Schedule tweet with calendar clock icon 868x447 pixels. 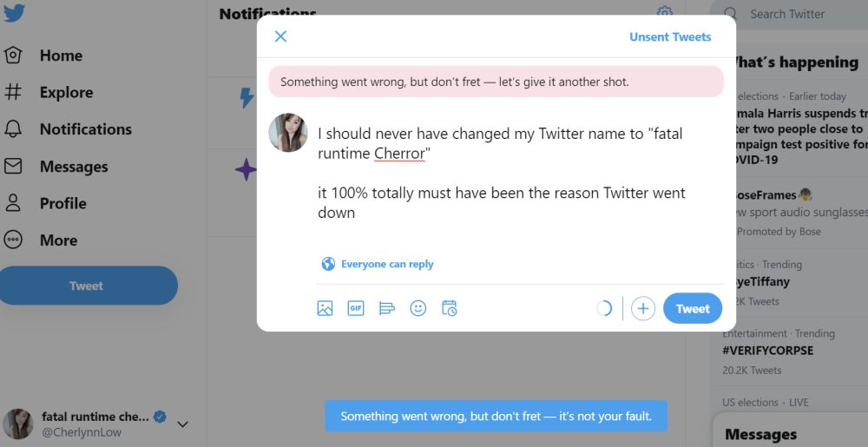[450, 308]
